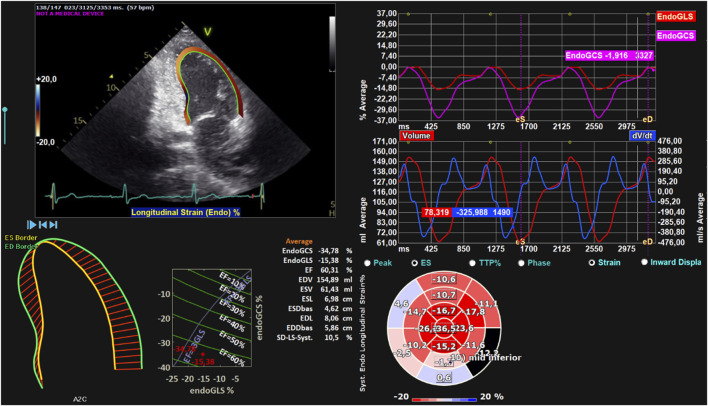Click the red data point on EF nomogram
This screenshot has width=708, height=406.
click(203, 354)
